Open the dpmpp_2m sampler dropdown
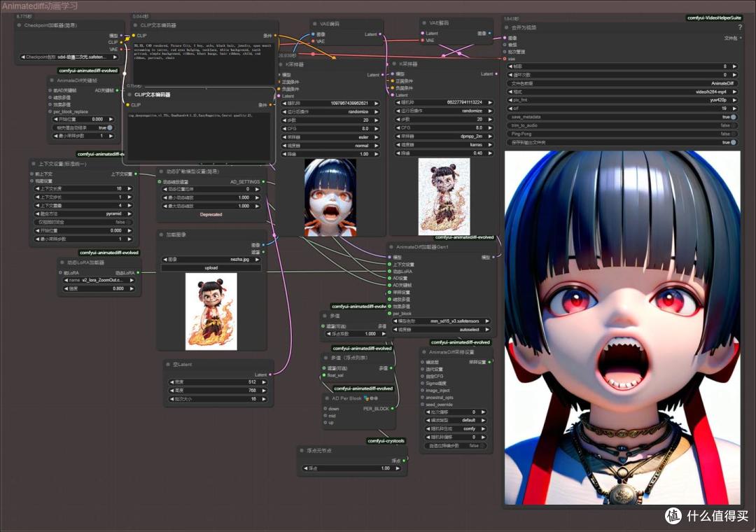Screen dimensions: 756x532 click(443, 136)
